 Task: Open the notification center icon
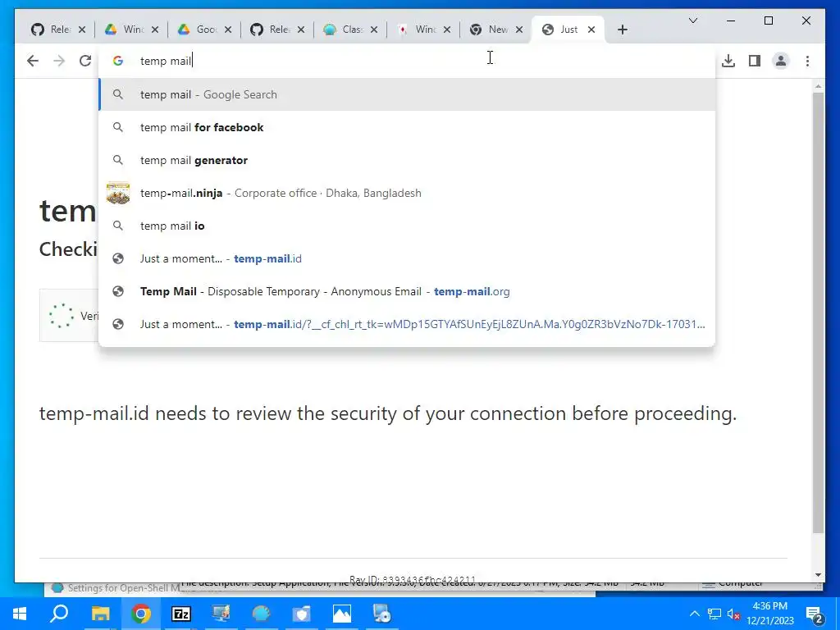tap(815, 614)
